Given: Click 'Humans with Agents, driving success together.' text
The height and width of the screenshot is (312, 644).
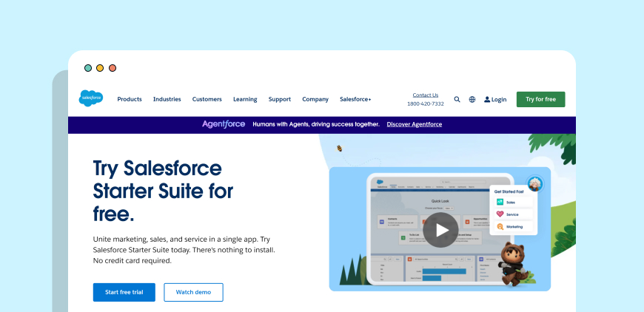Looking at the screenshot, I should click(316, 124).
